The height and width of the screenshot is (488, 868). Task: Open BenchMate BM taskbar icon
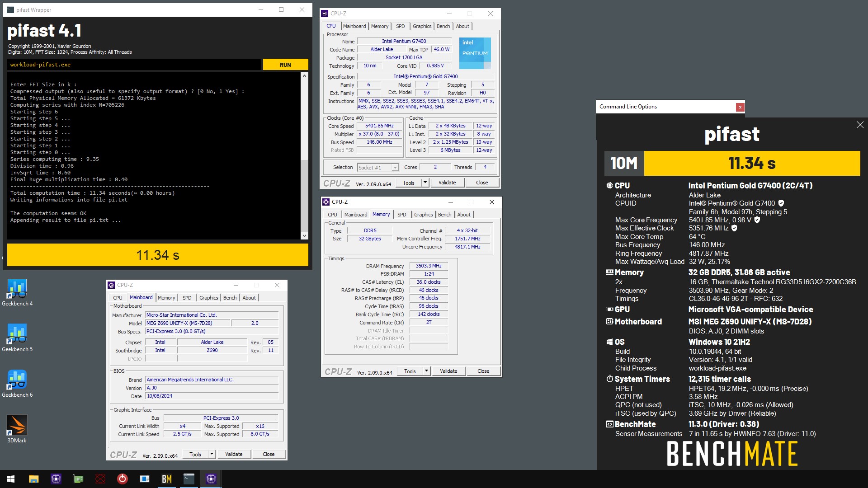tap(167, 479)
